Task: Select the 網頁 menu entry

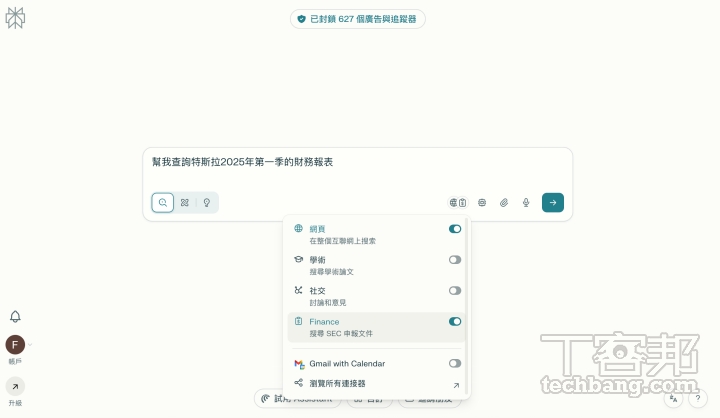Action: point(376,234)
